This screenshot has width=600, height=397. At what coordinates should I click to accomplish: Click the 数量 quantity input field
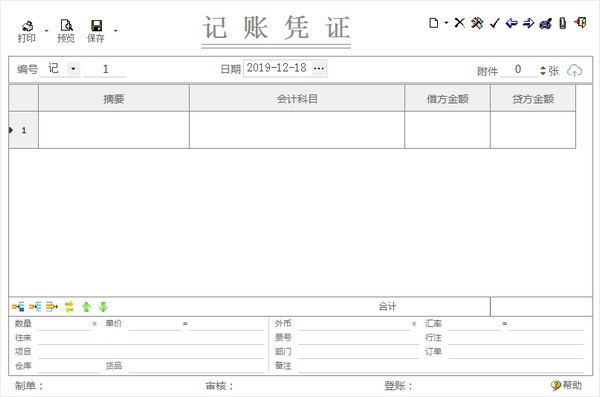pyautogui.click(x=64, y=324)
